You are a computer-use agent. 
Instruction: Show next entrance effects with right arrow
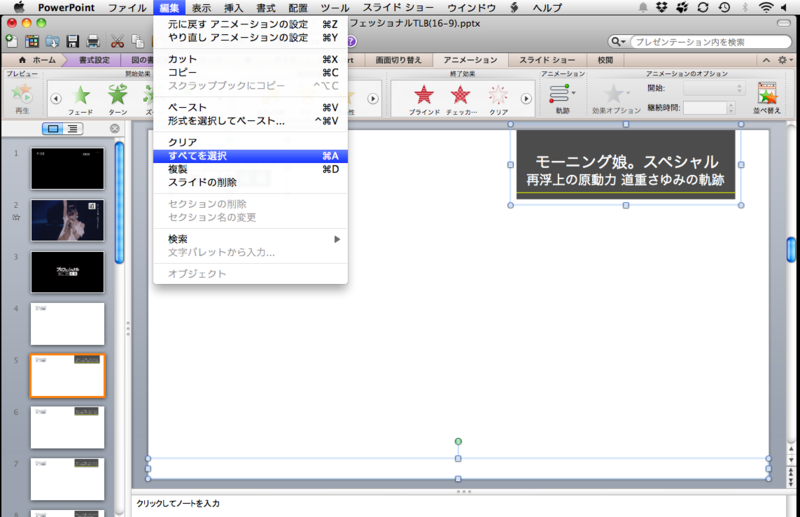pos(373,99)
